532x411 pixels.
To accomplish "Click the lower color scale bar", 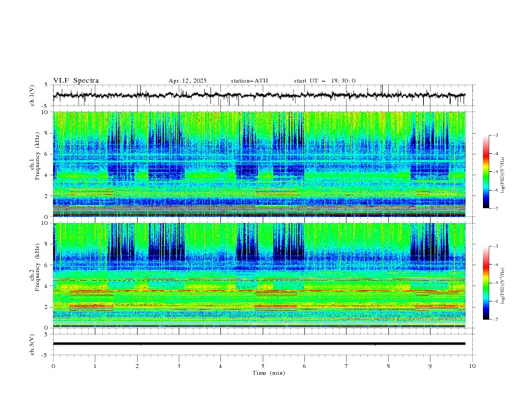I will click(486, 283).
